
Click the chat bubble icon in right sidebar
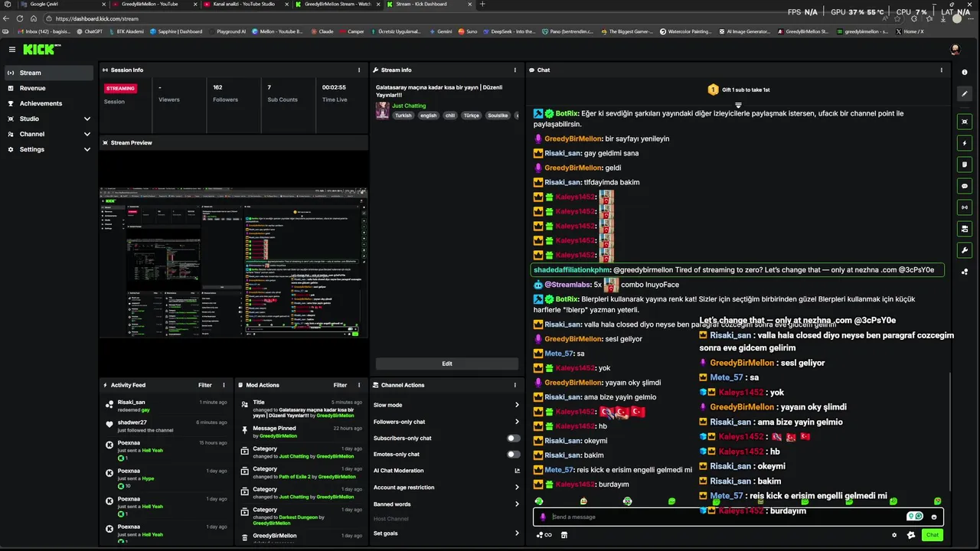(x=965, y=186)
